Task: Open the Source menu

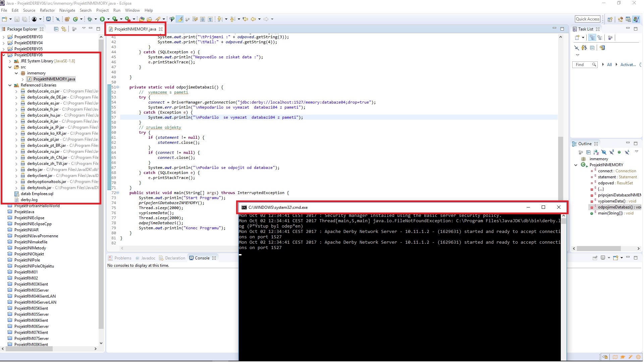Action: point(29,10)
